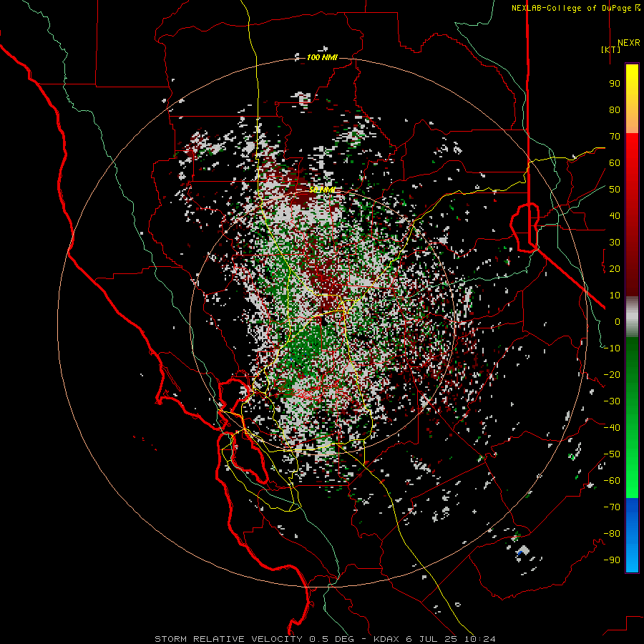Click the -60 knot scale value

(x=612, y=481)
